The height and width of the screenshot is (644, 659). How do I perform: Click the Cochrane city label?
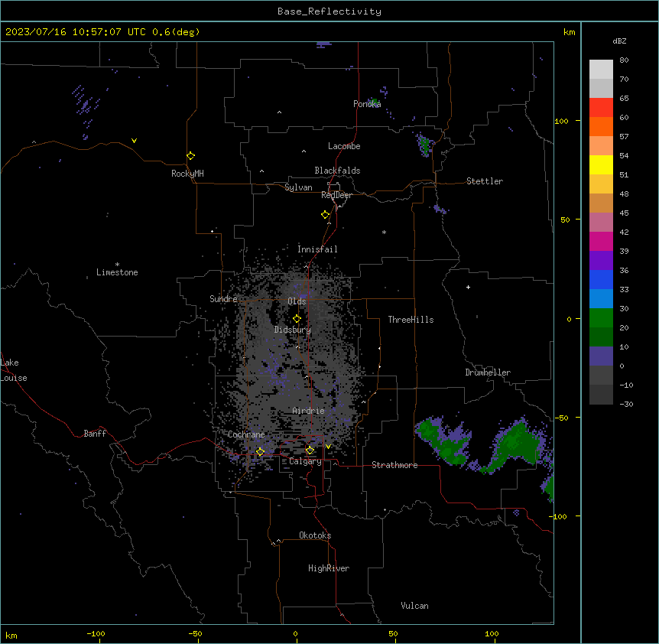(x=246, y=434)
